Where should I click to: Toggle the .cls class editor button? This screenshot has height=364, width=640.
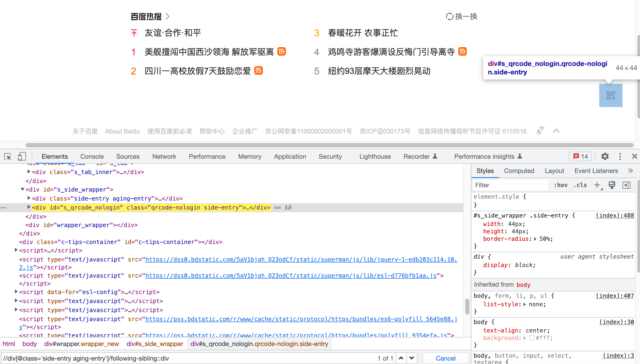click(580, 185)
